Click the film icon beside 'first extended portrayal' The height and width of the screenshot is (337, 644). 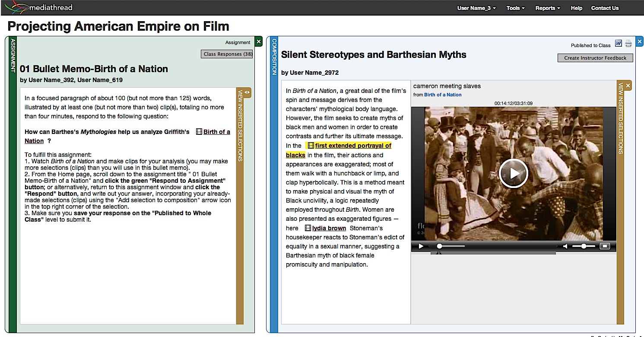tap(311, 146)
